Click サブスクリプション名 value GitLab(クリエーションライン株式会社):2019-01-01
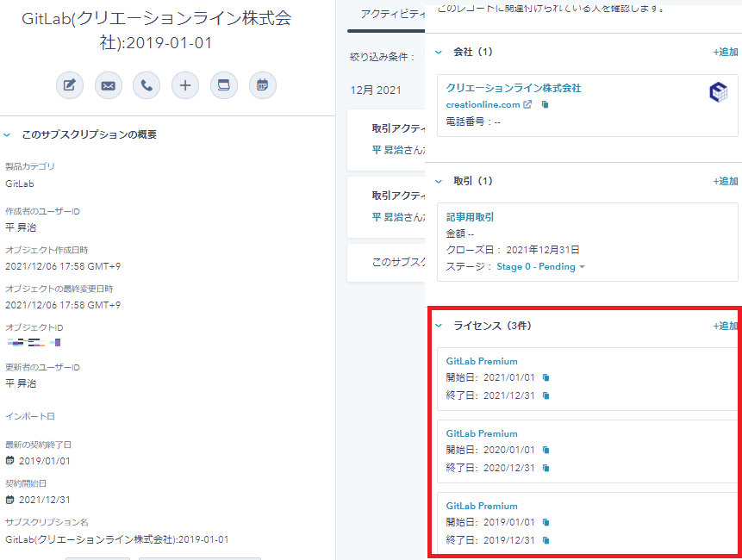Viewport: 742px width, 560px height. (117, 539)
